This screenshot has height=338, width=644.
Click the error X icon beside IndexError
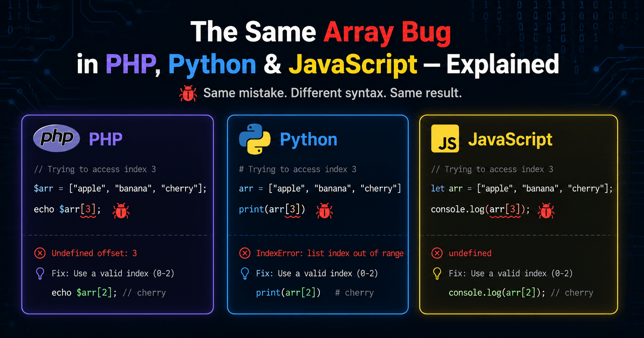tap(245, 253)
